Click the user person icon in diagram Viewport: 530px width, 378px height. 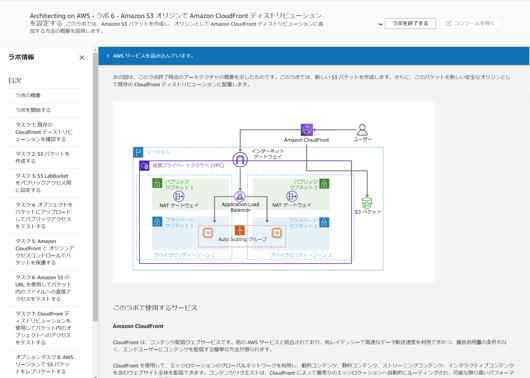pyautogui.click(x=362, y=130)
